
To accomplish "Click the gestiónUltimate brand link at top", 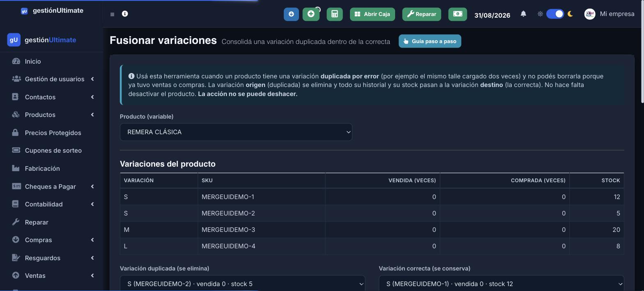I will (52, 11).
